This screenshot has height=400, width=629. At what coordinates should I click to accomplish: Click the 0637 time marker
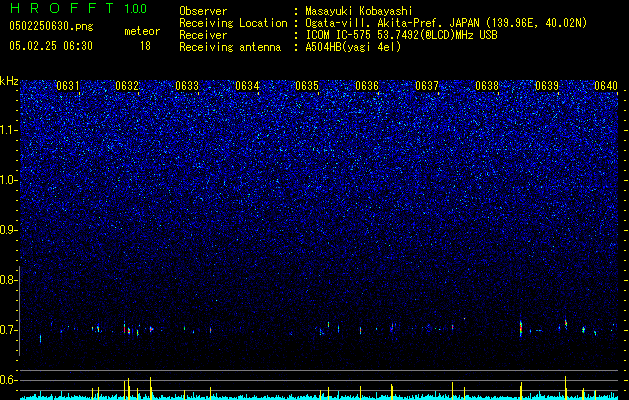(427, 86)
